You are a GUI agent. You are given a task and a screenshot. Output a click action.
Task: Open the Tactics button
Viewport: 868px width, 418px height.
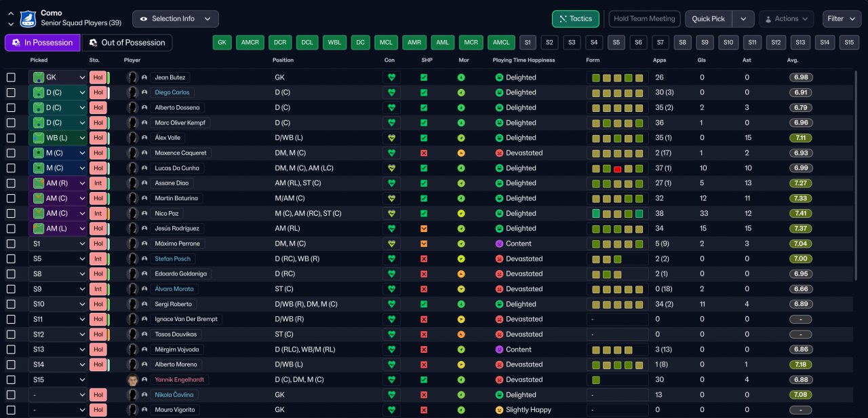576,19
